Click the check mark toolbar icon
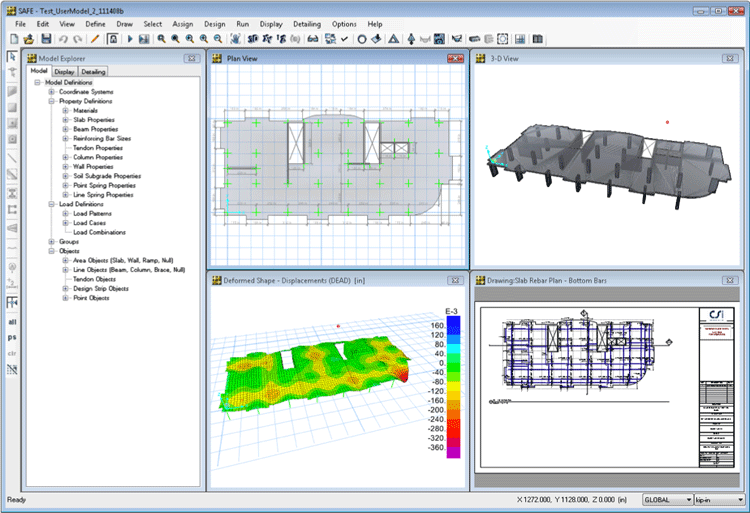 [x=344, y=39]
